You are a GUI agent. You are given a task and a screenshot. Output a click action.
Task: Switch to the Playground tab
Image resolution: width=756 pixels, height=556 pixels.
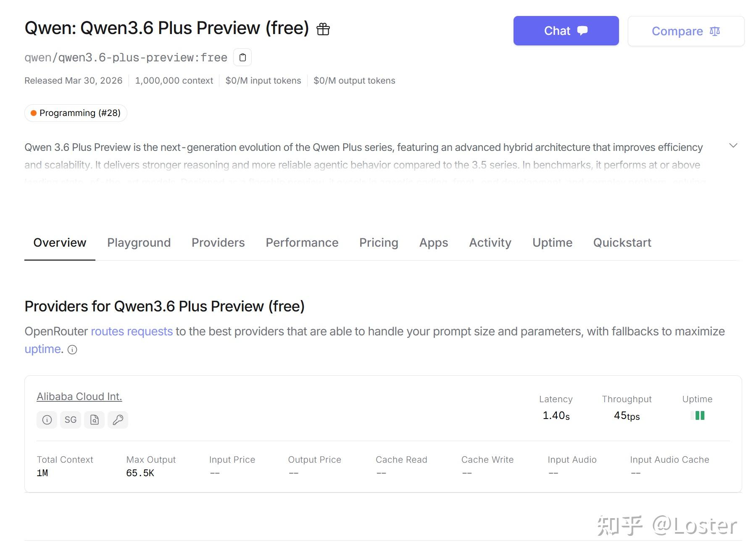[x=139, y=242]
